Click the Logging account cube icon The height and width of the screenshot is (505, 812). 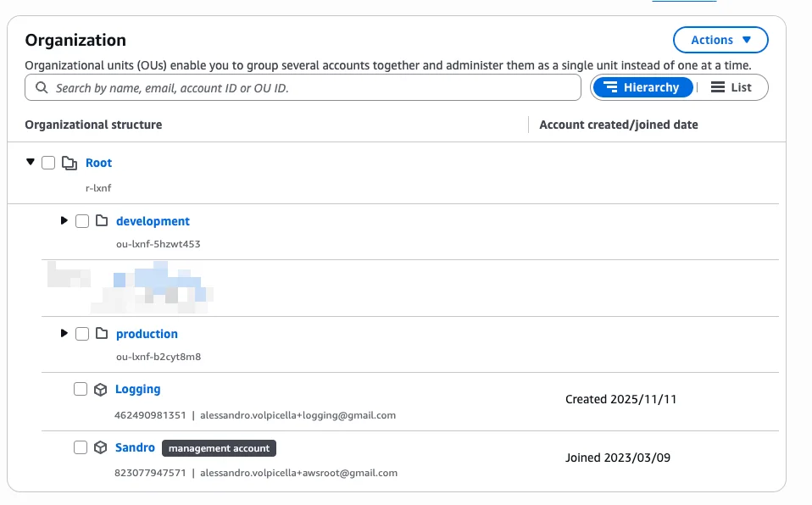coord(100,390)
